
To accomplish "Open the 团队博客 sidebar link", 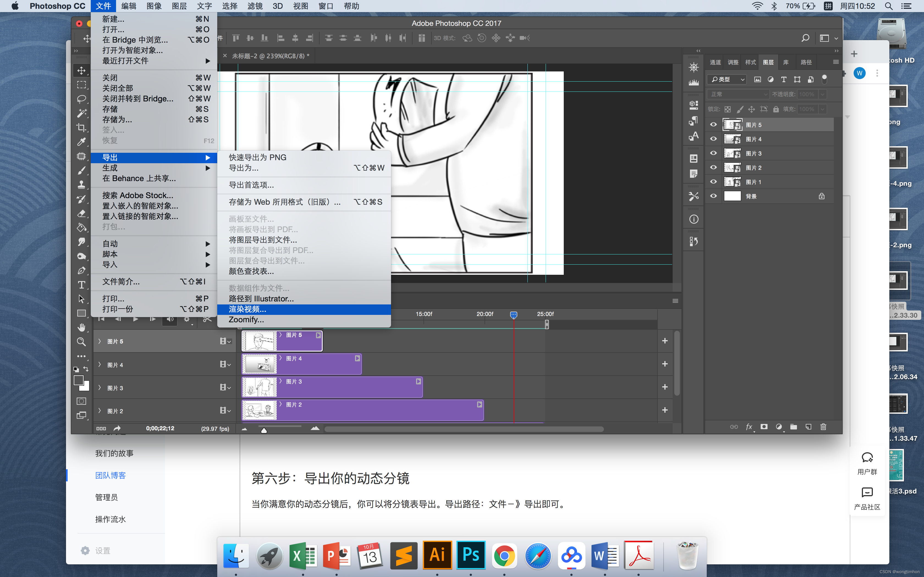I will click(110, 476).
